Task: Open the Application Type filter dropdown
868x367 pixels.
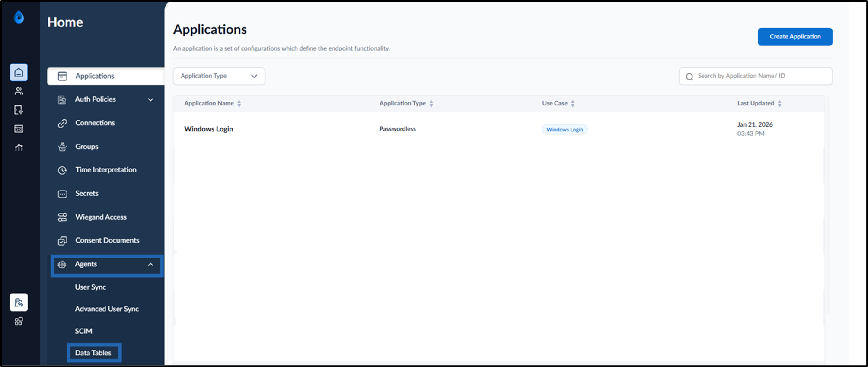Action: [219, 76]
